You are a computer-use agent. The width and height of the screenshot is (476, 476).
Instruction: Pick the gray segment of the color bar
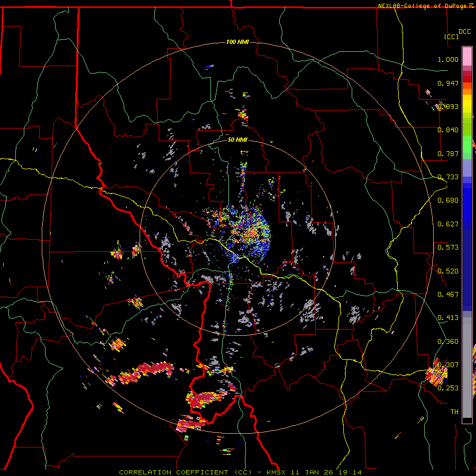coord(467,368)
